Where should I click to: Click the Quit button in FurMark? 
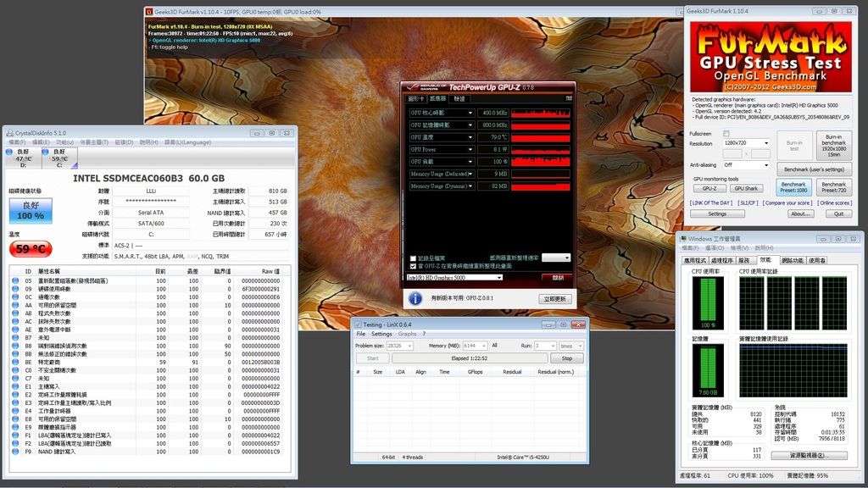pyautogui.click(x=838, y=213)
